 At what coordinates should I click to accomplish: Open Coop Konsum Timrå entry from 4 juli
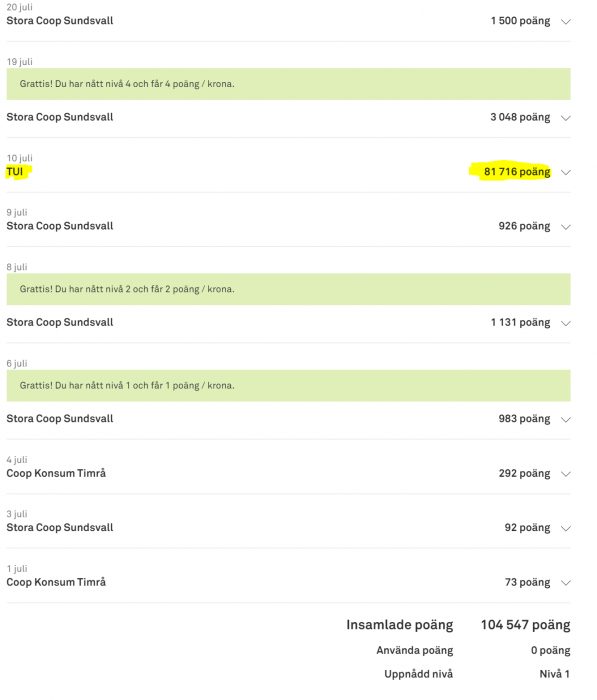click(56, 473)
